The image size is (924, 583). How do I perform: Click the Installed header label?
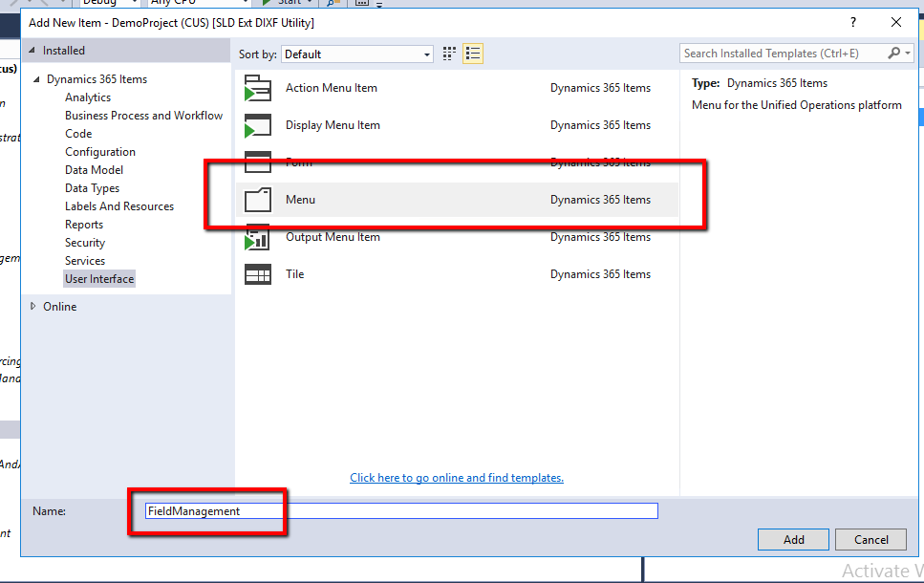(64, 51)
